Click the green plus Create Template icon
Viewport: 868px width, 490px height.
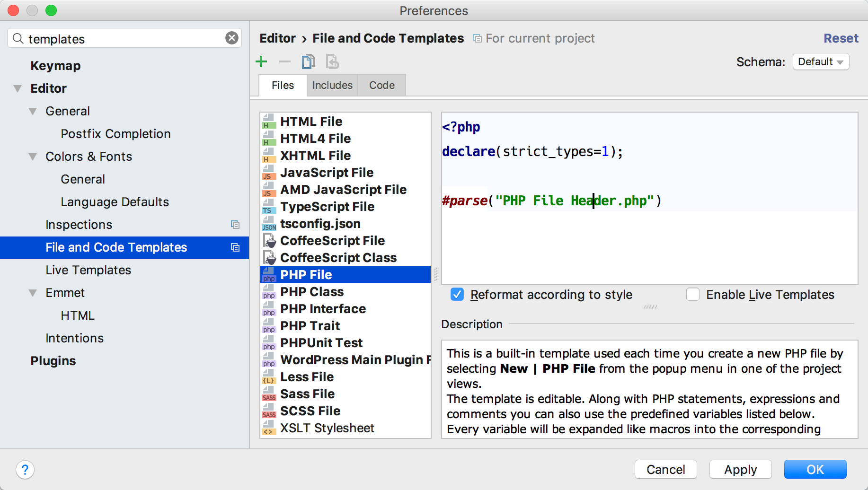pos(261,61)
